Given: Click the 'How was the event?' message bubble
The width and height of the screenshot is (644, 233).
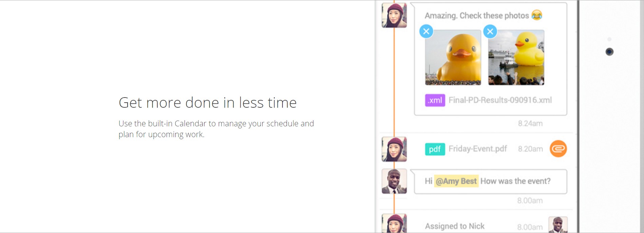Looking at the screenshot, I should [x=490, y=182].
